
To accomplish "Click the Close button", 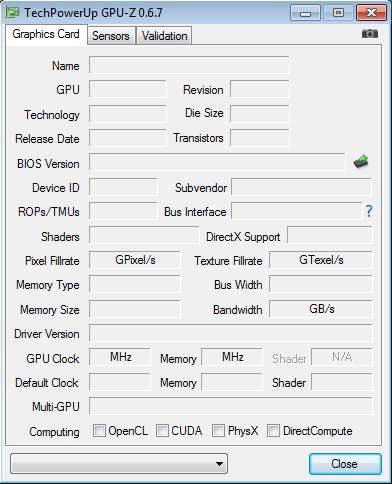I will click(345, 464).
